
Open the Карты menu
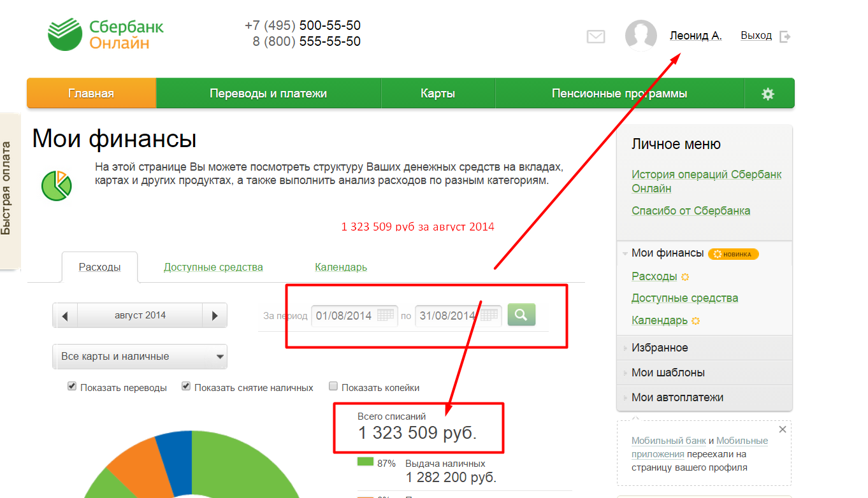point(438,94)
